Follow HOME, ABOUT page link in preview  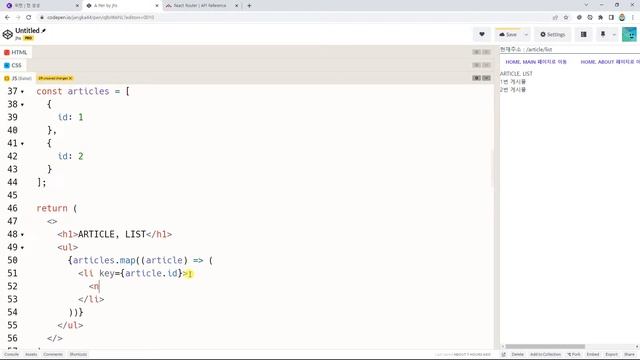[610, 62]
